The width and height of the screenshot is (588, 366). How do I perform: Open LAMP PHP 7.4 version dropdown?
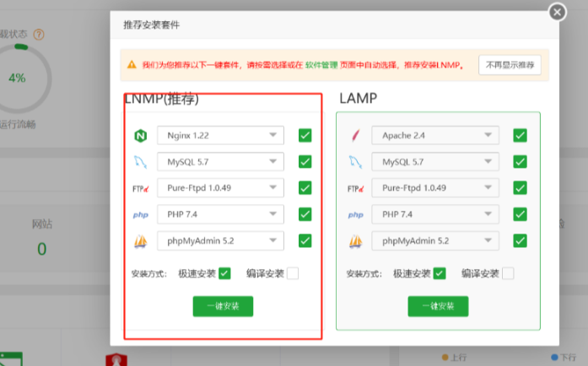pos(435,214)
